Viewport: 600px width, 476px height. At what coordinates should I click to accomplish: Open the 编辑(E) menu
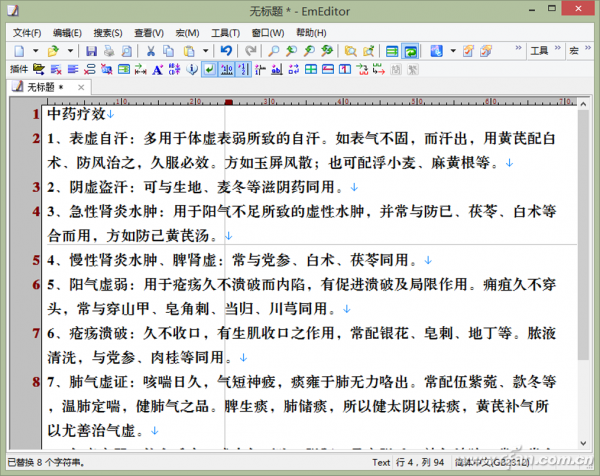point(66,32)
